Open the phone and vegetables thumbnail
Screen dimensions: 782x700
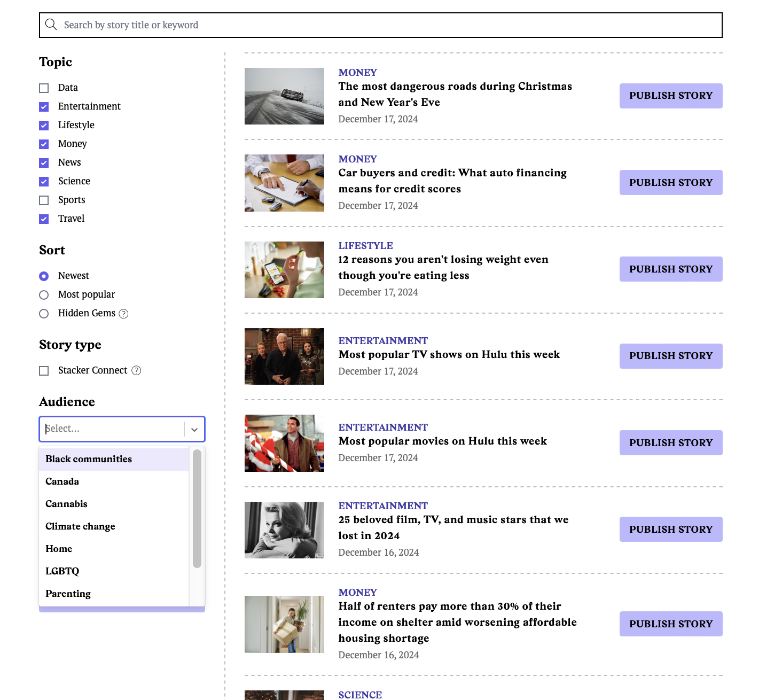pos(284,270)
